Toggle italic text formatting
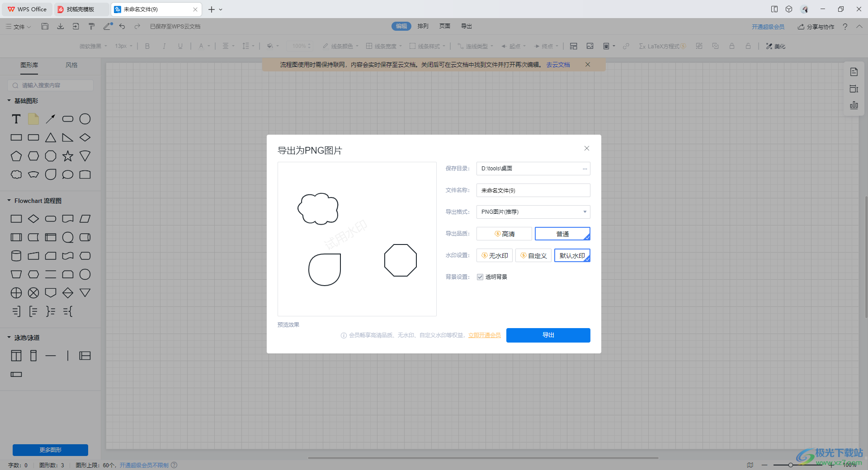Image resolution: width=868 pixels, height=470 pixels. click(x=164, y=46)
